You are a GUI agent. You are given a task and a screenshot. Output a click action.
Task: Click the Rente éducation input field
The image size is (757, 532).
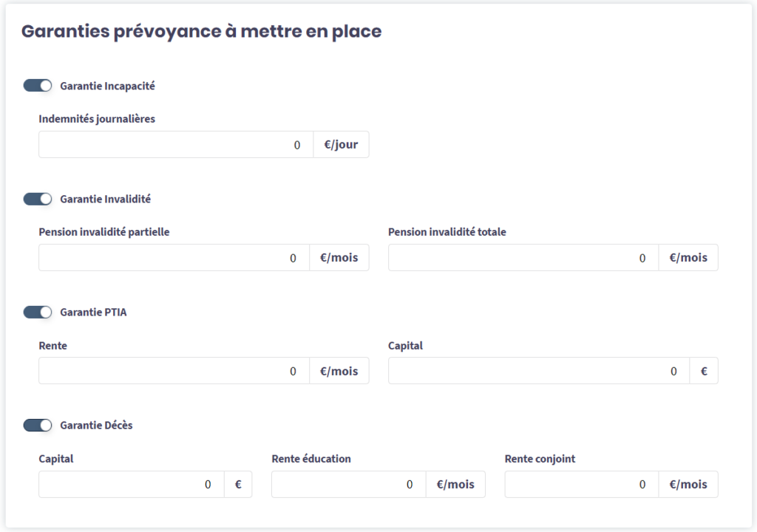click(348, 484)
